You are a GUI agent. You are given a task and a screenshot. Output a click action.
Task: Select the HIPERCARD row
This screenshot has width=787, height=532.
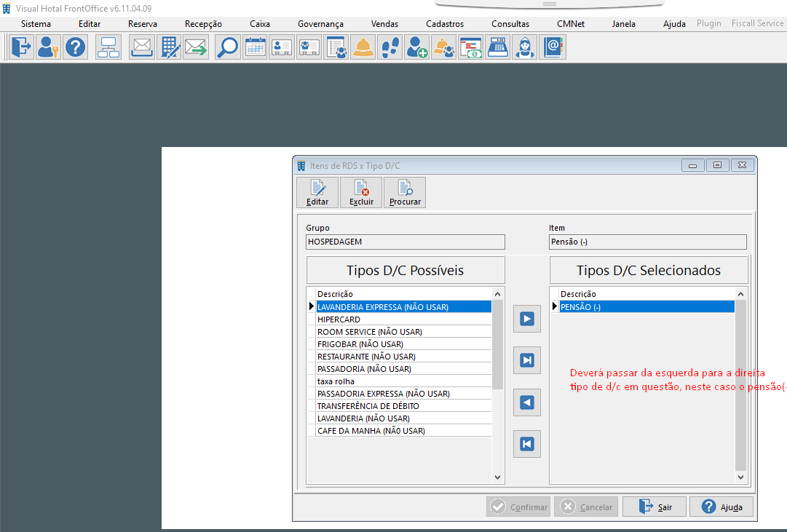click(x=404, y=319)
